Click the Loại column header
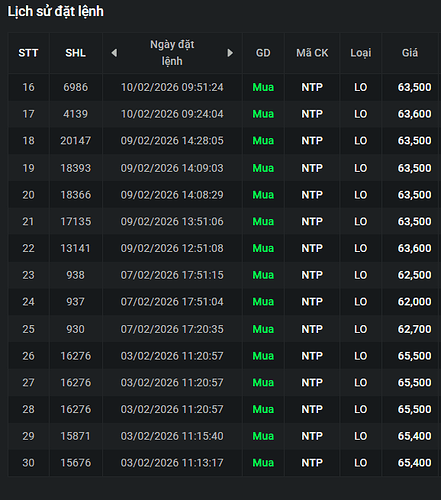The image size is (441, 500). [361, 53]
